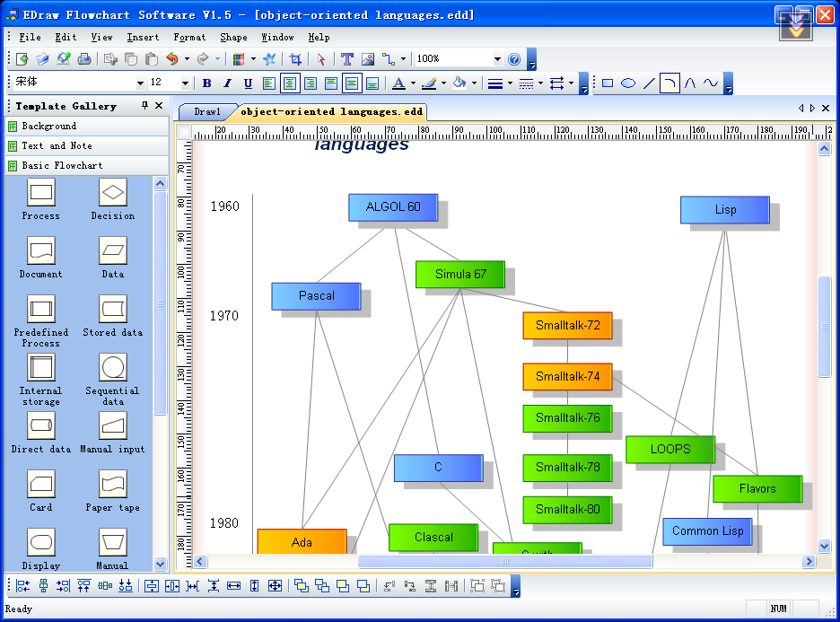This screenshot has width=840, height=622.
Task: Close the Template Gallery panel
Action: coord(159,106)
